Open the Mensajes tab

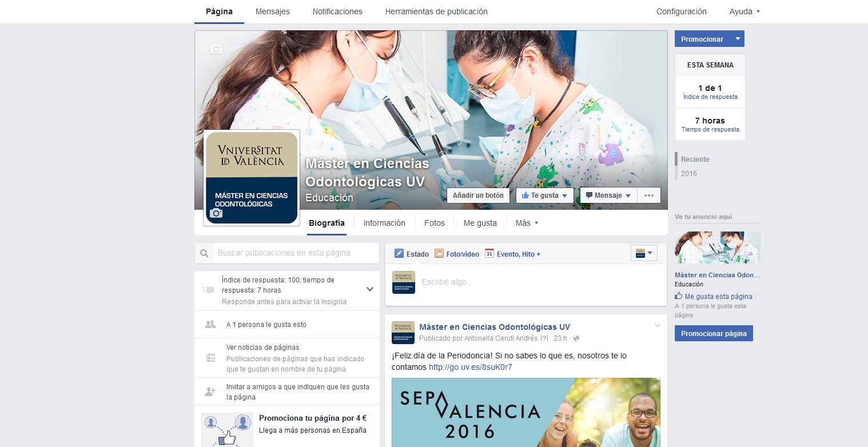pos(273,11)
